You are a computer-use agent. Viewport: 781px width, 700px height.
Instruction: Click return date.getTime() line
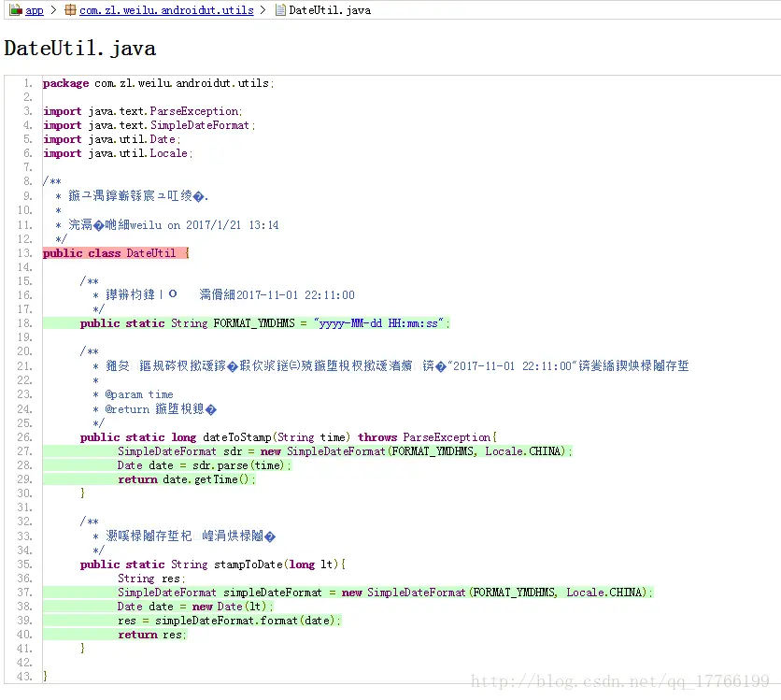click(186, 479)
